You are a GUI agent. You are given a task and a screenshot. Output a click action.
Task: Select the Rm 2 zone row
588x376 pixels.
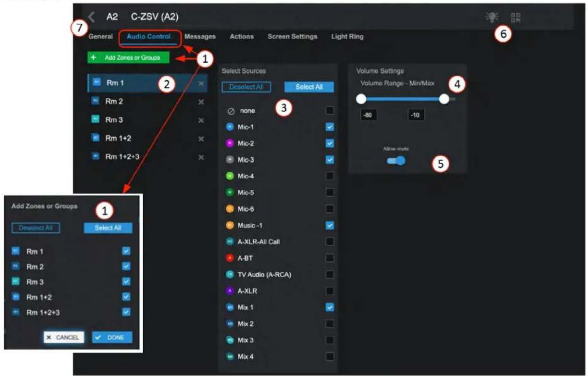pyautogui.click(x=147, y=102)
